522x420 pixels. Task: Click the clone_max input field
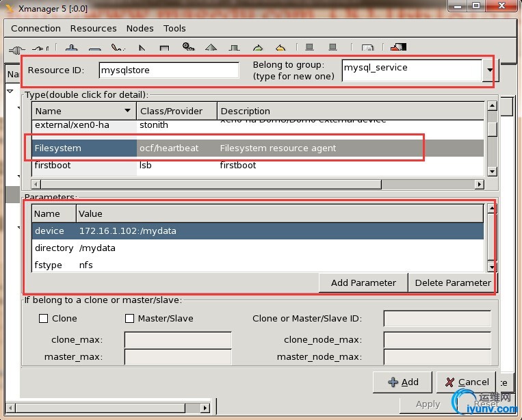pos(178,340)
